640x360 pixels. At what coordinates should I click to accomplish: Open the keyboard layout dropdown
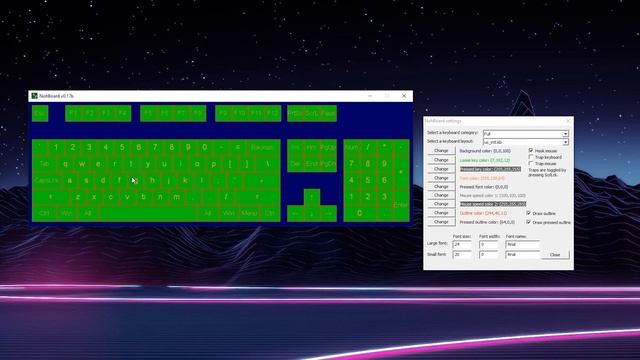(x=565, y=142)
